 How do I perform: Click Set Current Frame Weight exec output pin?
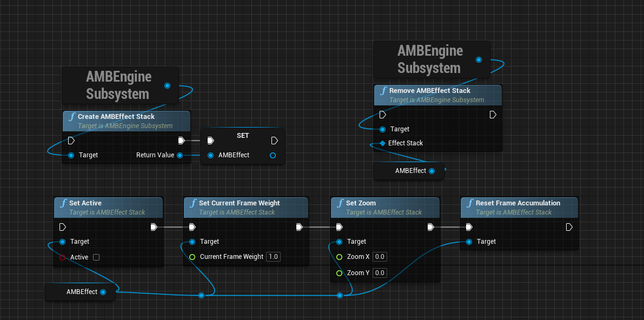click(300, 227)
